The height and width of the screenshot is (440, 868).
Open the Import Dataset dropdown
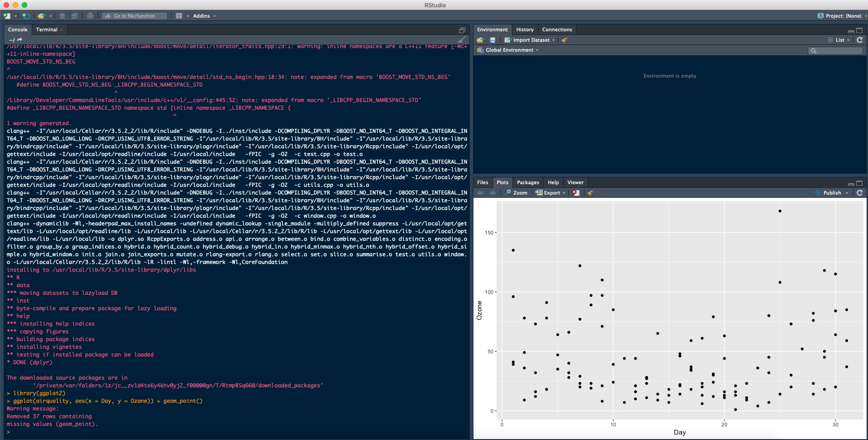[529, 40]
